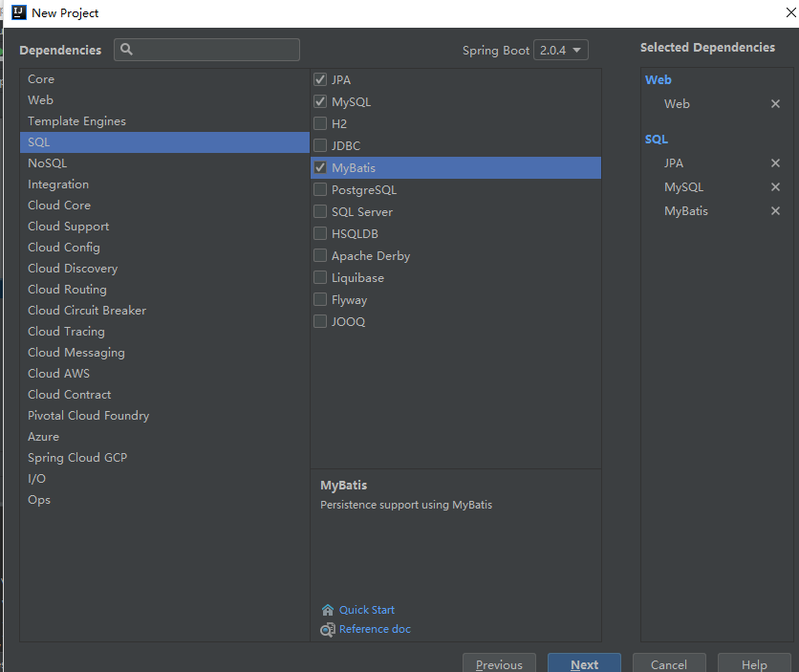Select the Spring Cloud GCP category

coord(164,458)
